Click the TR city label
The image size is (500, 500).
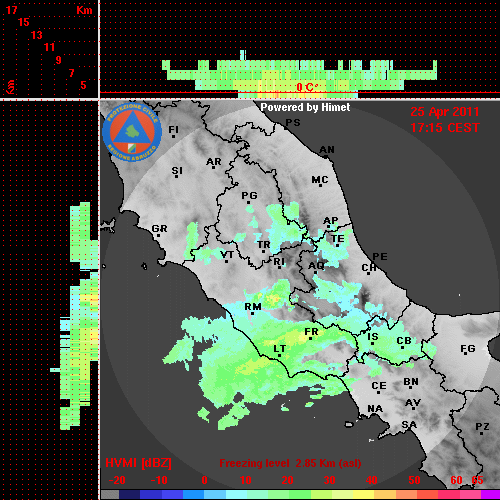pyautogui.click(x=264, y=246)
